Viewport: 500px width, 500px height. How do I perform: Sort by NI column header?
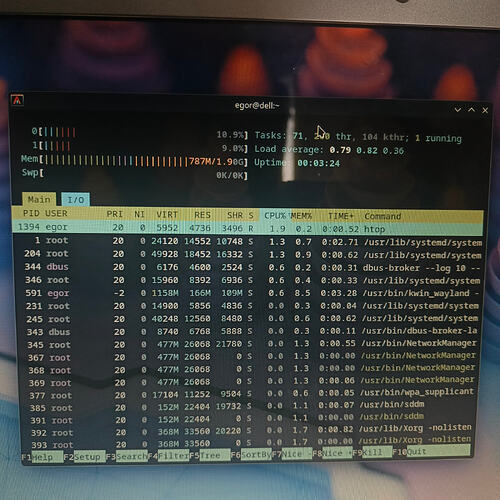click(139, 214)
